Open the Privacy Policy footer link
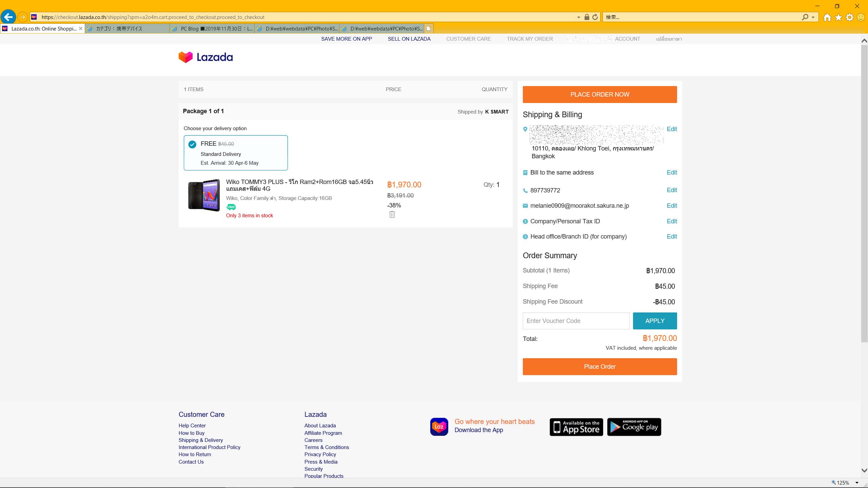Screen dimensions: 868x488 point(320,454)
